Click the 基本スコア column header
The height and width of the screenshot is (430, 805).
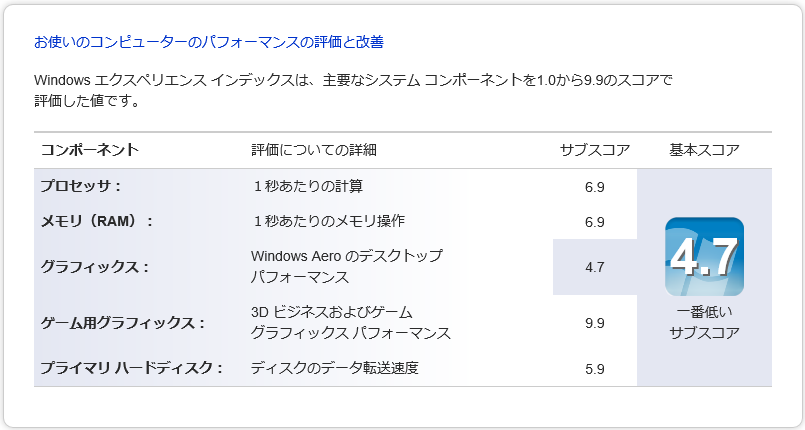coord(704,150)
